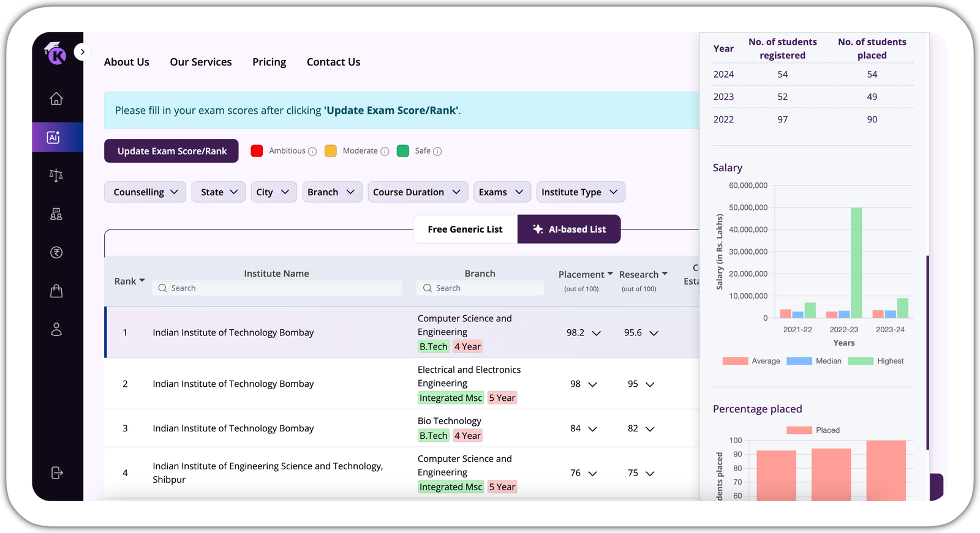Switch to Free Generic List tab
The height and width of the screenshot is (533, 980).
[x=466, y=229]
